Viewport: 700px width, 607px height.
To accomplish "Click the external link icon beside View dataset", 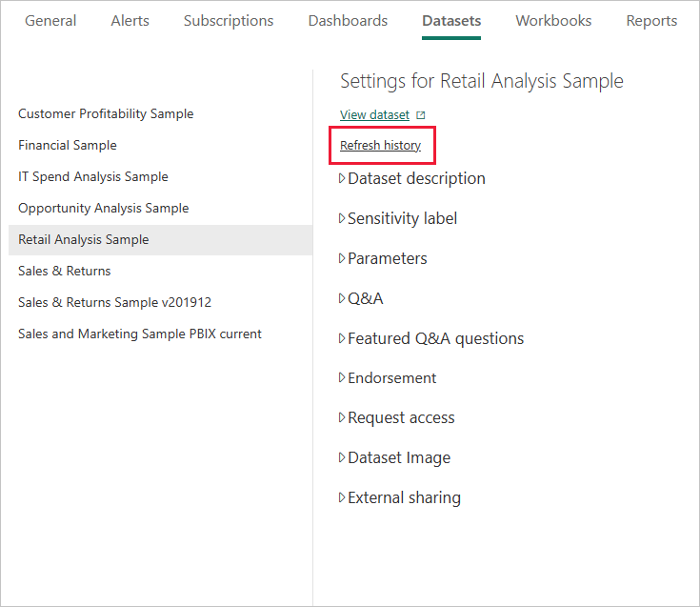I will (421, 115).
